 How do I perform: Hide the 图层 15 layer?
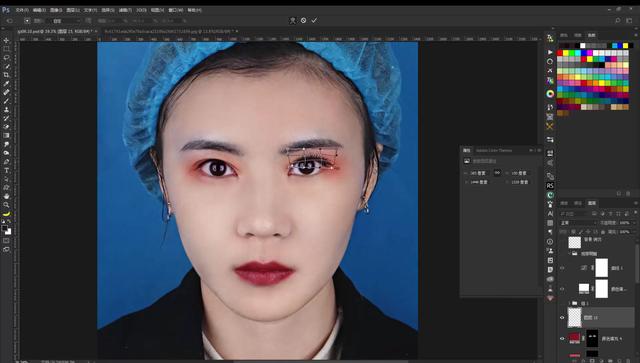(562, 317)
